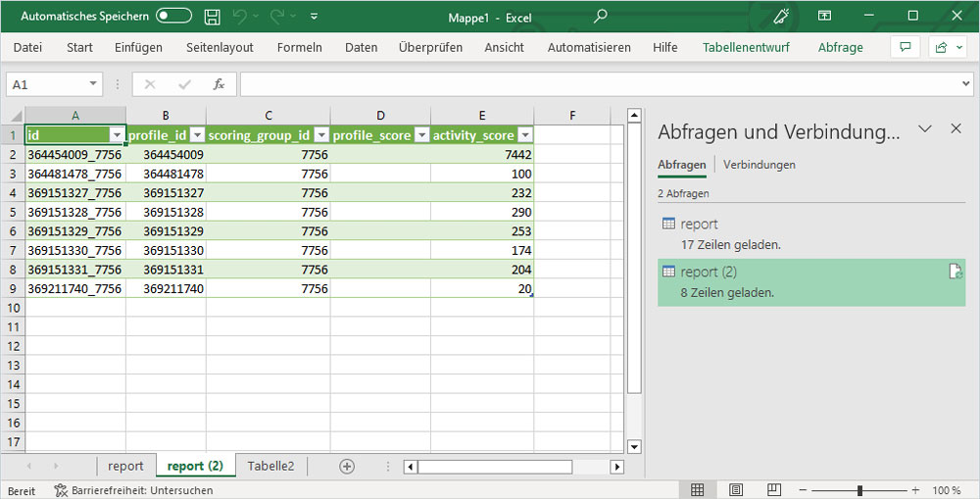Open the Redo history dropdown arrow
The width and height of the screenshot is (980, 499).
293,17
